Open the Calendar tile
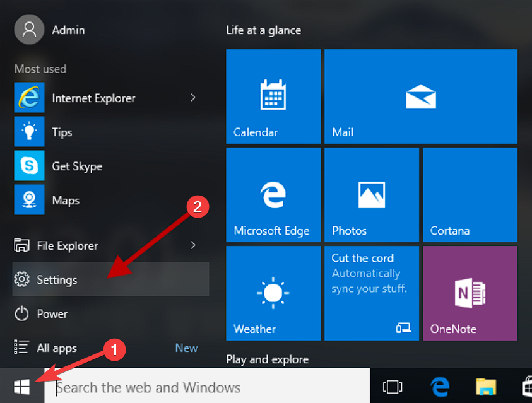Screen dimensions: 532x403 coord(273,96)
